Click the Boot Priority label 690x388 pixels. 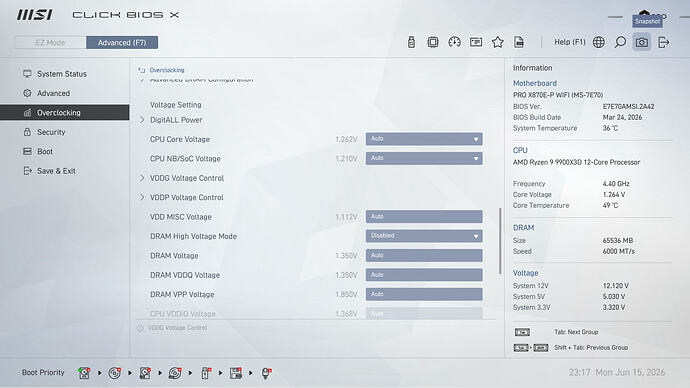[43, 373]
